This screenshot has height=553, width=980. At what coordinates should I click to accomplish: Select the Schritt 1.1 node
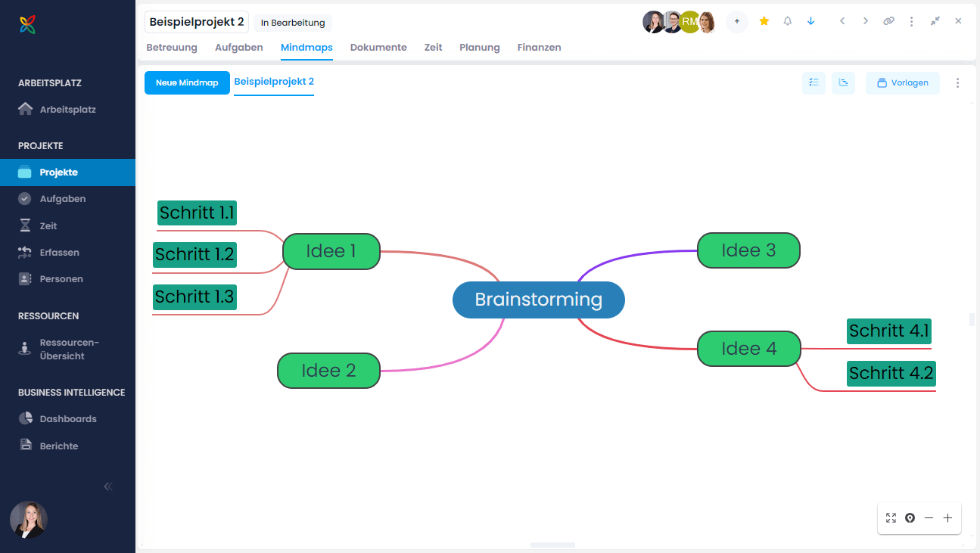point(197,213)
